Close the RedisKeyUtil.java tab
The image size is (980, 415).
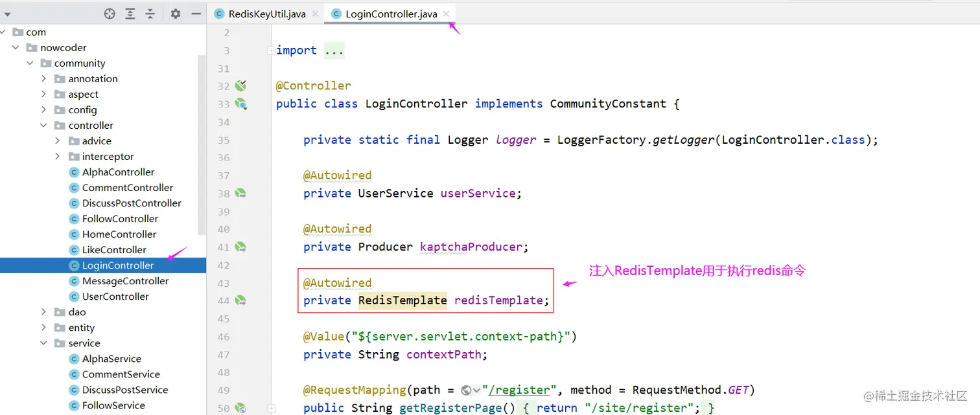point(315,14)
